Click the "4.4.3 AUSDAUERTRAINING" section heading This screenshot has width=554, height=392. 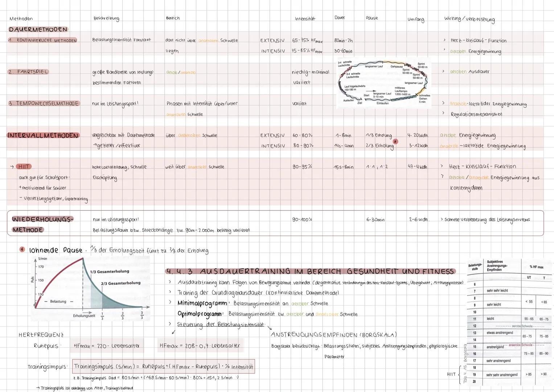[x=310, y=271]
